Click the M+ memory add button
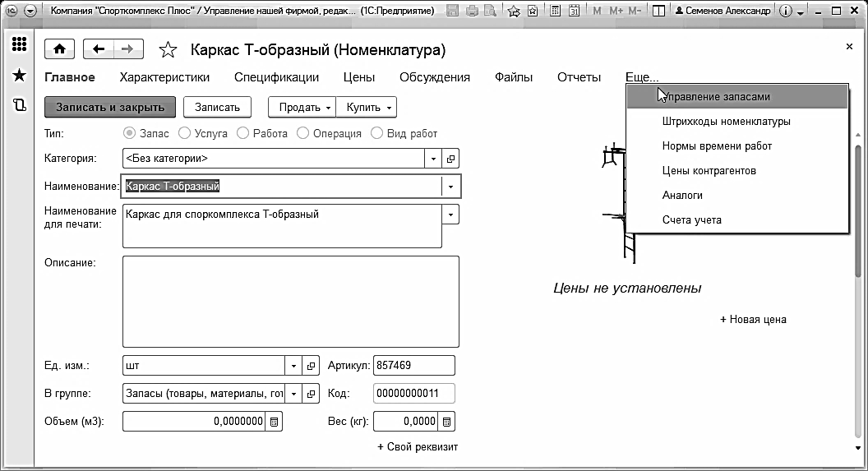Screen dimensions: 868x471 click(616, 11)
